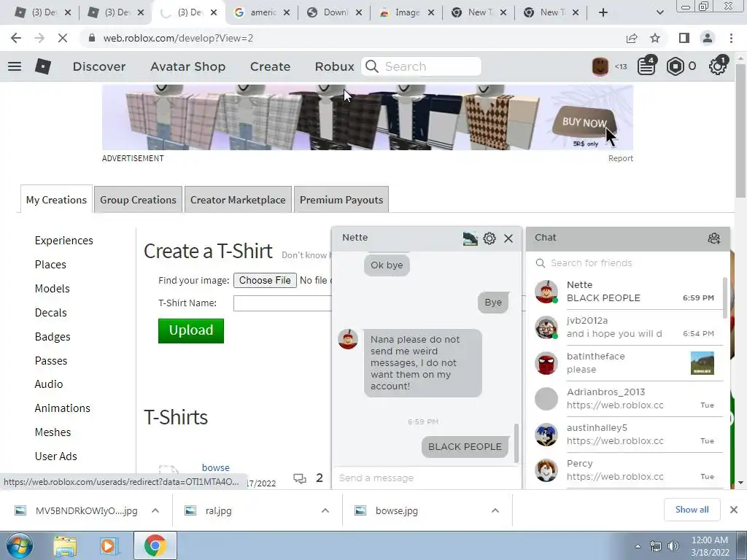Click the browser forward arrow
The height and width of the screenshot is (560, 747).
tap(39, 38)
